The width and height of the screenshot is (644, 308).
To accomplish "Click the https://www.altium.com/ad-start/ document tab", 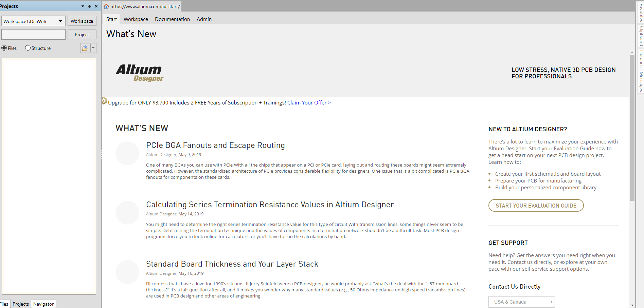I will tap(142, 6).
